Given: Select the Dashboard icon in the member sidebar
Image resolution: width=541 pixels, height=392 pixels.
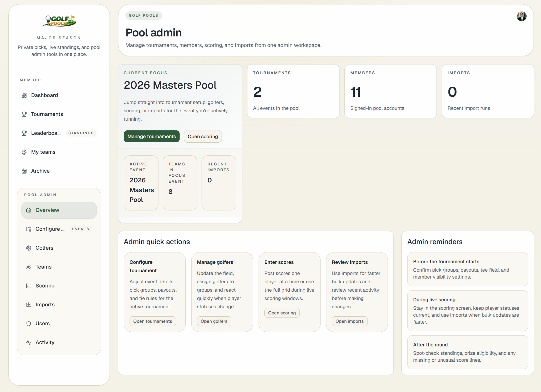Looking at the screenshot, I should tap(24, 95).
